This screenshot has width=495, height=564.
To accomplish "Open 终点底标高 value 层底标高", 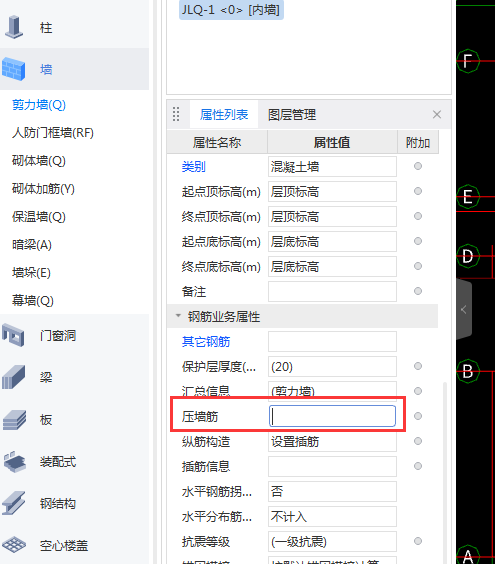I will click(x=332, y=266).
